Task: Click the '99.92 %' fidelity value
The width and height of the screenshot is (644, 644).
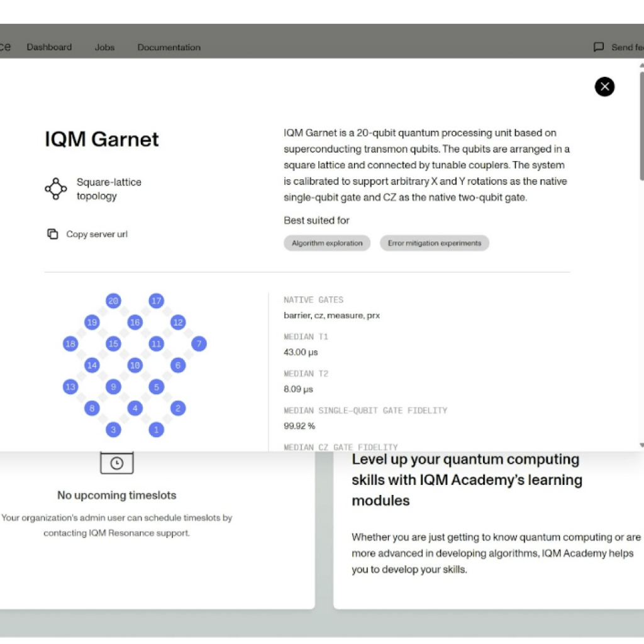Action: coord(299,426)
